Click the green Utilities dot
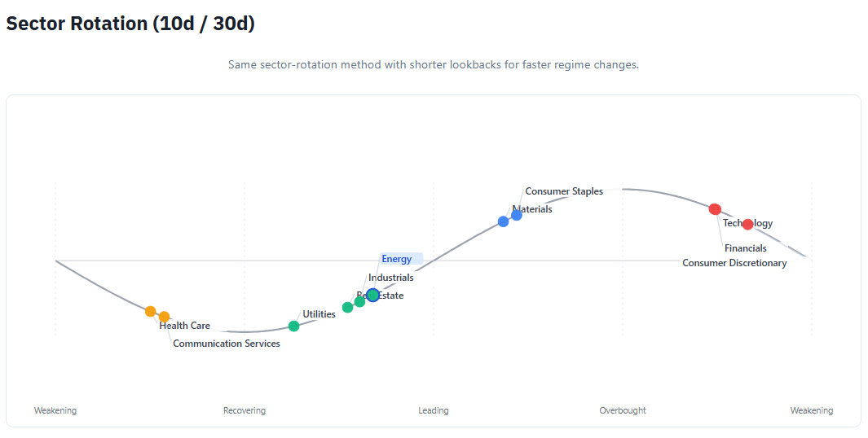The image size is (868, 438). click(293, 326)
